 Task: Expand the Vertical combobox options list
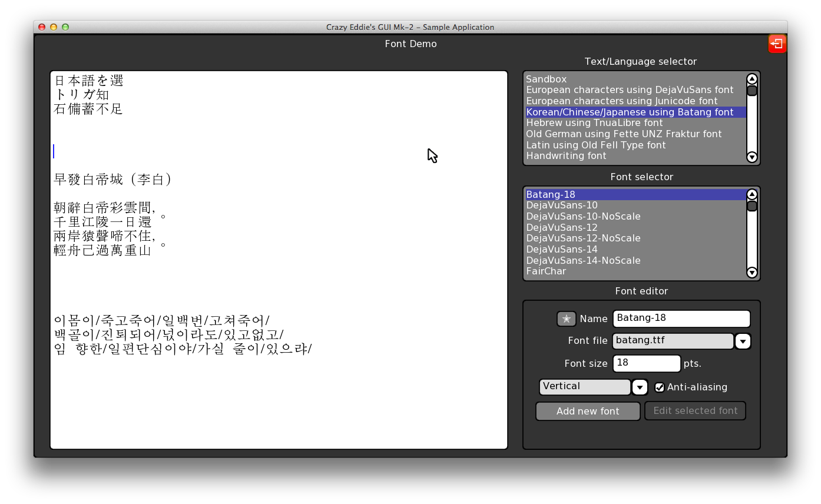pyautogui.click(x=640, y=387)
